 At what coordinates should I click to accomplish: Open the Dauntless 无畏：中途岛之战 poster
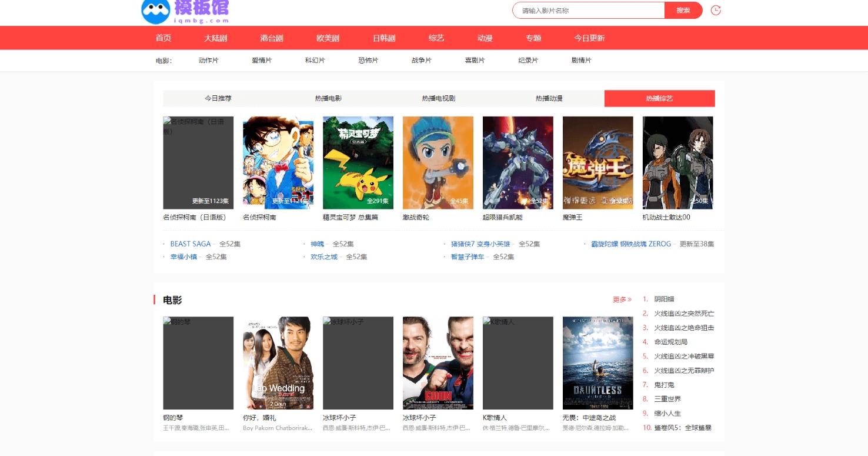(x=598, y=363)
